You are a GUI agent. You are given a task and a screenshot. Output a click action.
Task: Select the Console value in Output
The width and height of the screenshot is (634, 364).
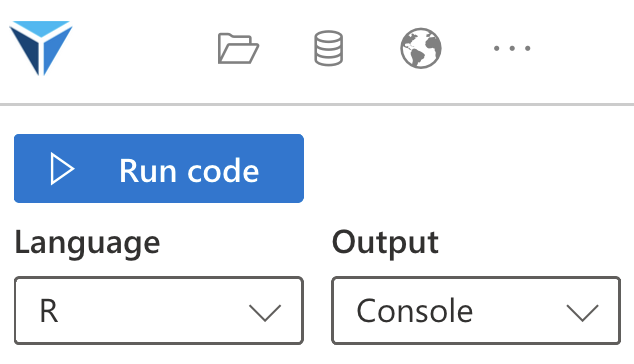[414, 311]
